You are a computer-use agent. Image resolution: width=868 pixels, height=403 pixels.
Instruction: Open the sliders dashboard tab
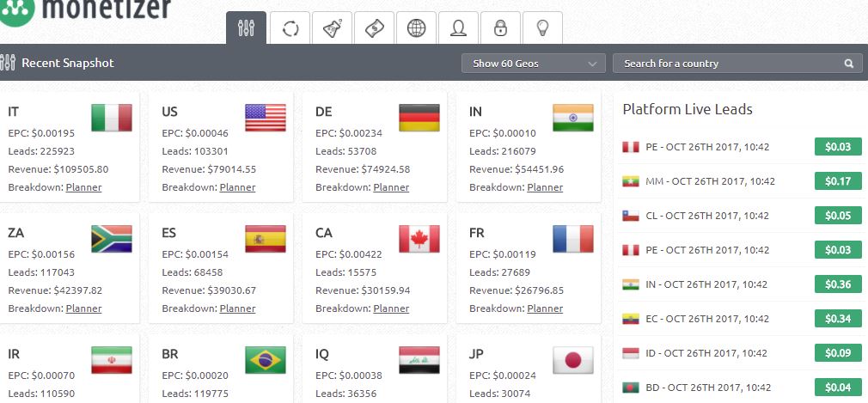pos(247,28)
